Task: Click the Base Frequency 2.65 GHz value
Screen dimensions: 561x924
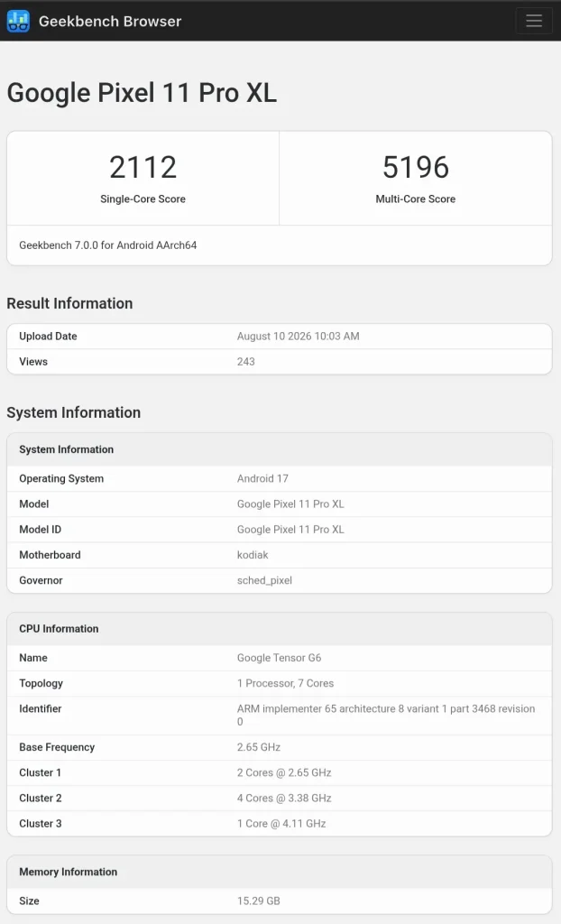Action: [259, 747]
